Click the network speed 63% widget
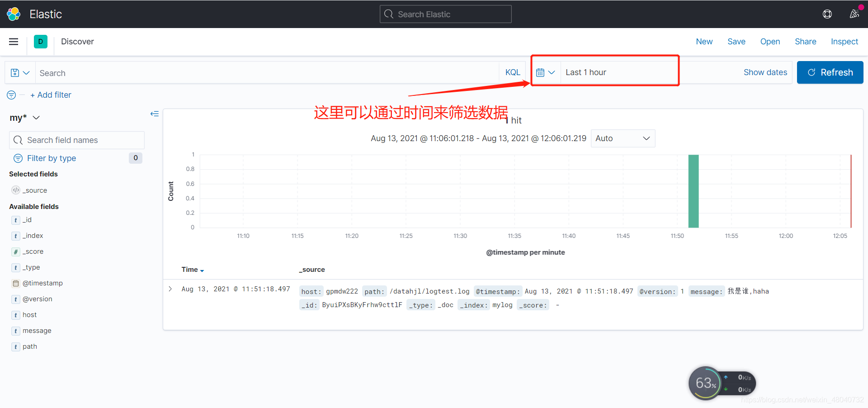 pyautogui.click(x=722, y=383)
